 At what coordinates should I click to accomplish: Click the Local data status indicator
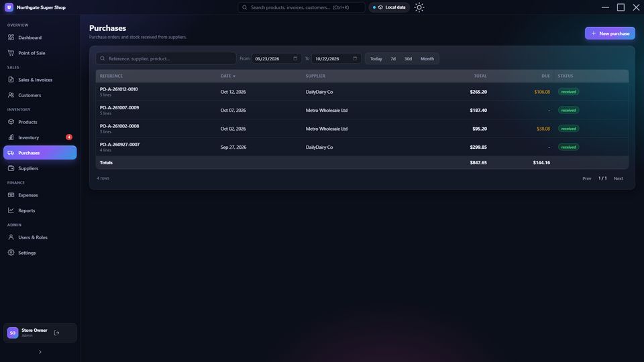(x=389, y=7)
